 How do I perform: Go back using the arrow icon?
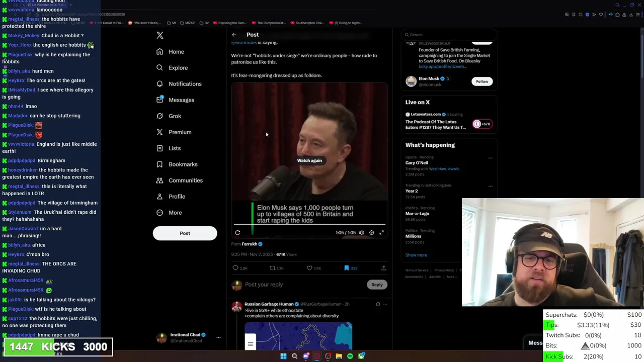[234, 35]
